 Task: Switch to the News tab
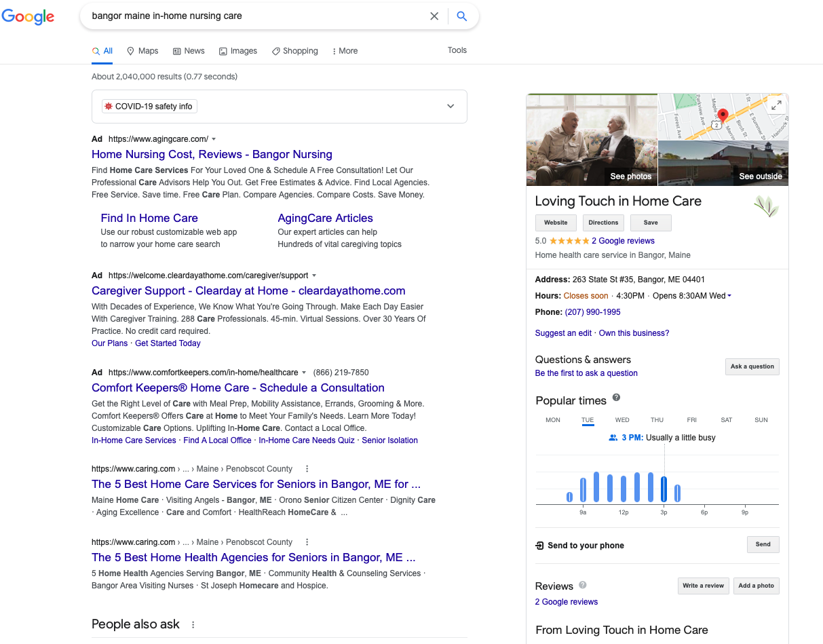(x=189, y=51)
